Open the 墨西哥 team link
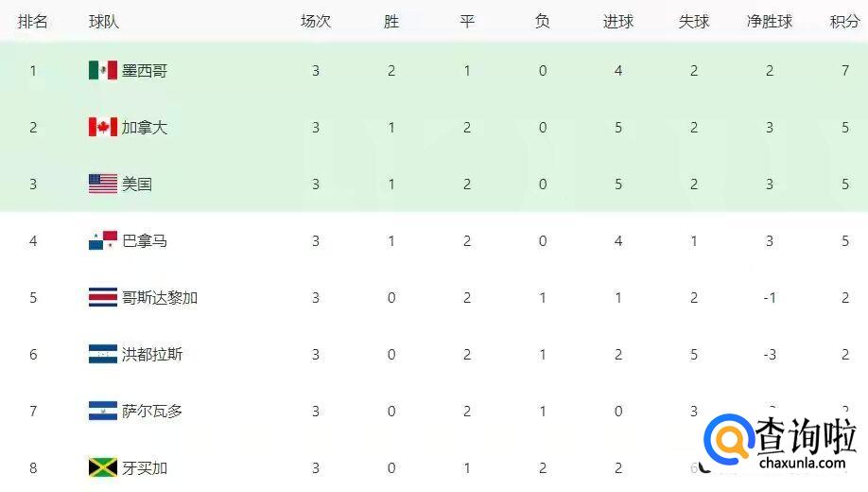The height and width of the screenshot is (492, 868). [x=145, y=70]
